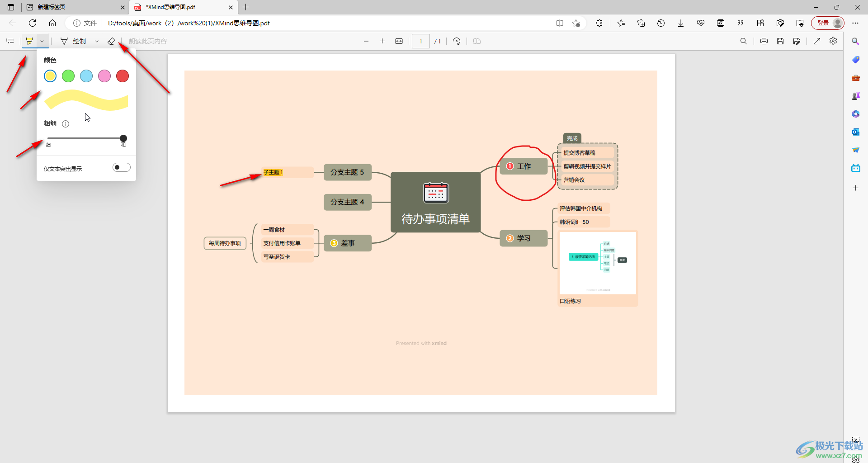Open browser settings and more menu
Image resolution: width=868 pixels, height=463 pixels.
855,23
